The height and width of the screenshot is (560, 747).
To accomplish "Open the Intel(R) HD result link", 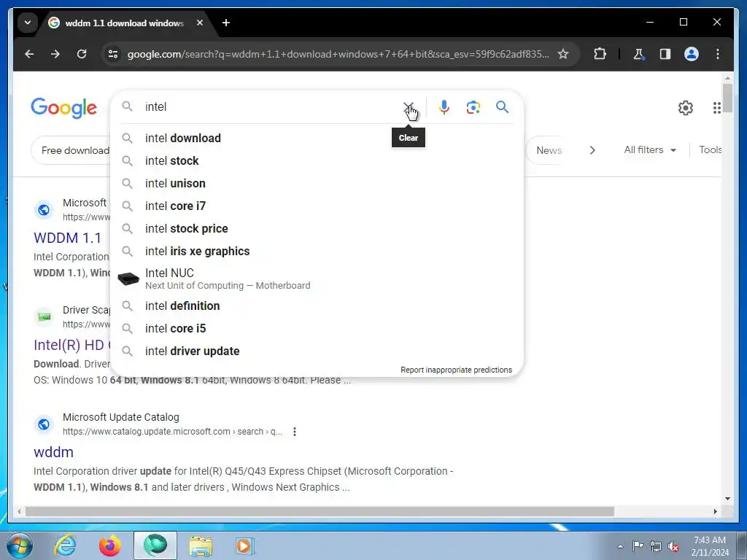I will click(71, 345).
